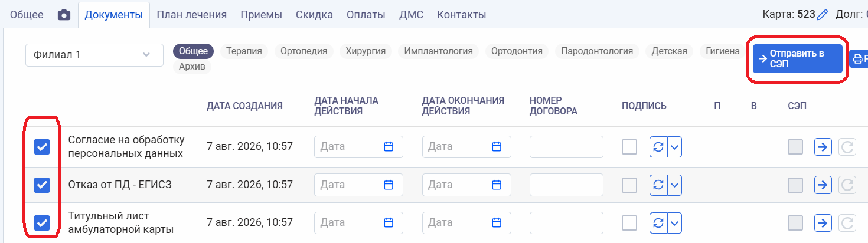Uncheck Согласие на обработку персональных данных checkbox

coord(42,147)
